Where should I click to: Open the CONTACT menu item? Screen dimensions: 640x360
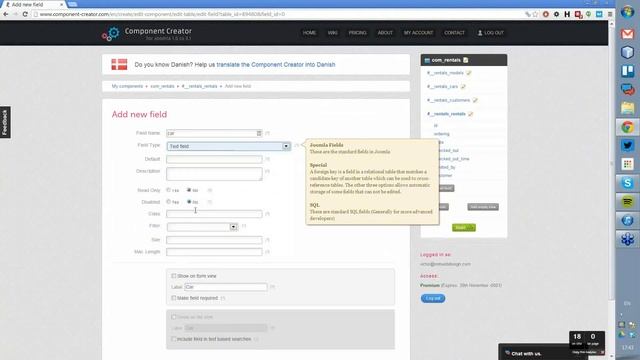click(x=454, y=33)
